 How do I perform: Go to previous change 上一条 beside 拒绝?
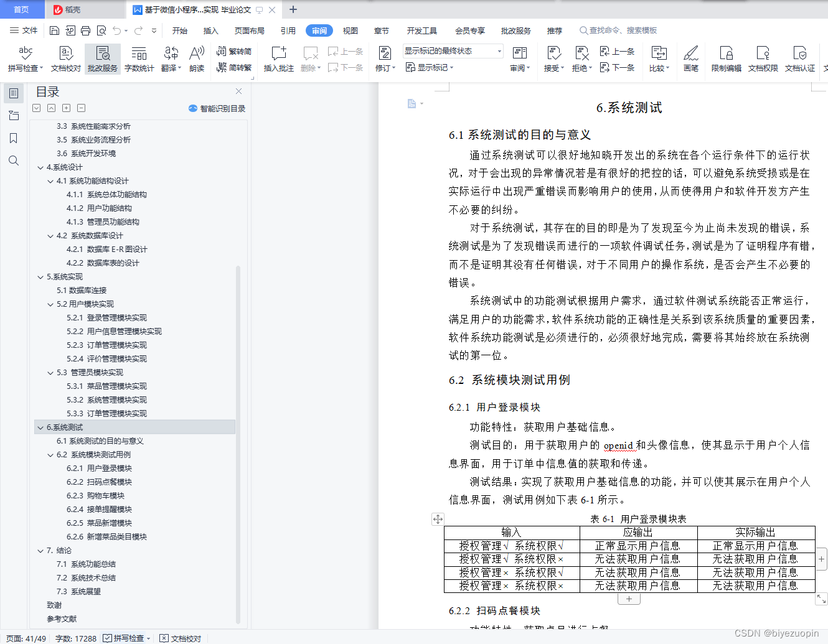click(x=617, y=52)
